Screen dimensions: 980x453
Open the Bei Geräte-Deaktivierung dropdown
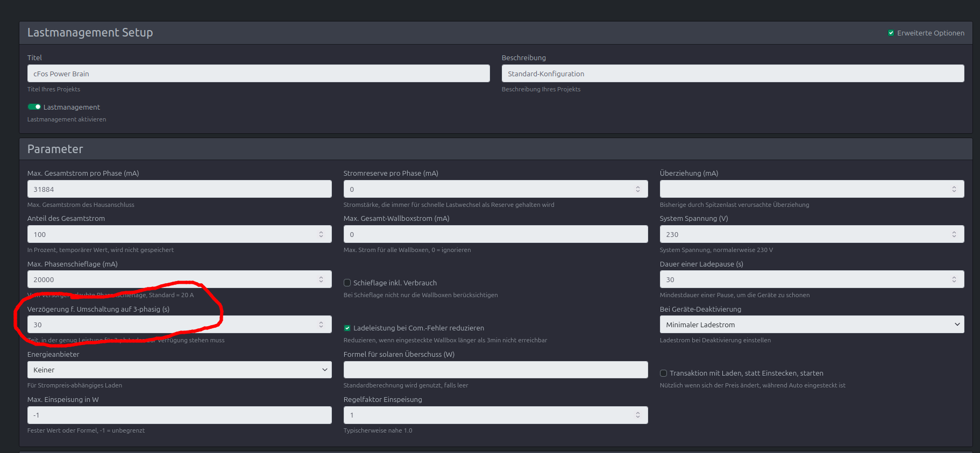pyautogui.click(x=812, y=325)
